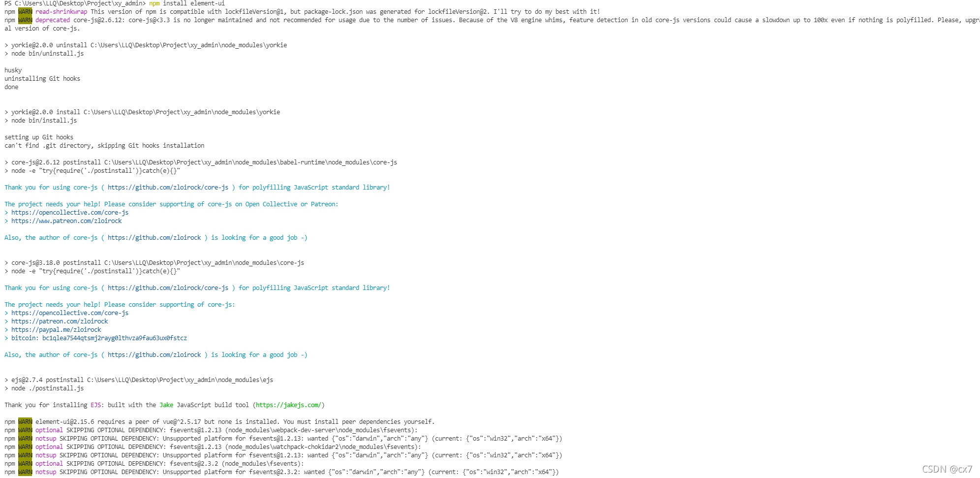Click the bitcoin address text
The height and width of the screenshot is (478, 980).
pos(115,338)
